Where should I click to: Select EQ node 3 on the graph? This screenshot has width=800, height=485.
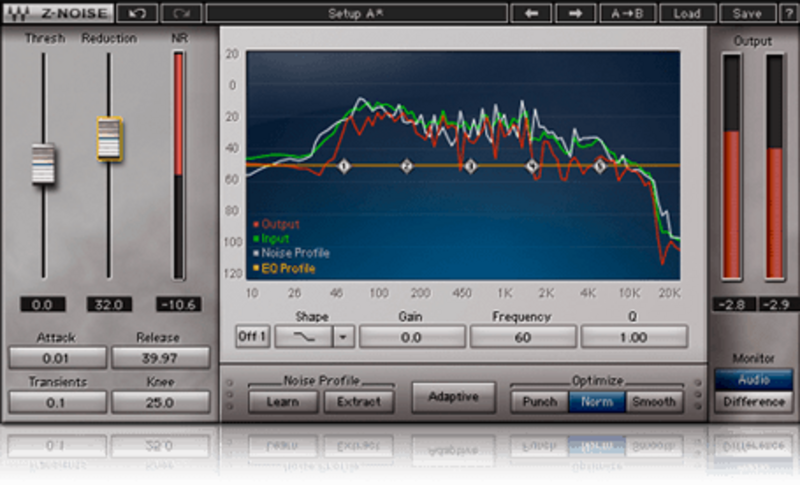[470, 166]
